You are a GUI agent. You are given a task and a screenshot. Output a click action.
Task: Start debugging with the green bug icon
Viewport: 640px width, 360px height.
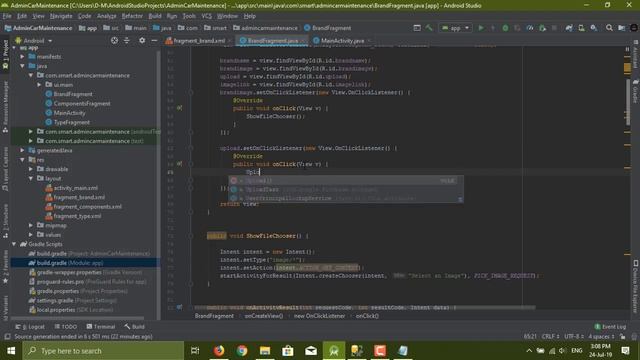click(x=505, y=28)
